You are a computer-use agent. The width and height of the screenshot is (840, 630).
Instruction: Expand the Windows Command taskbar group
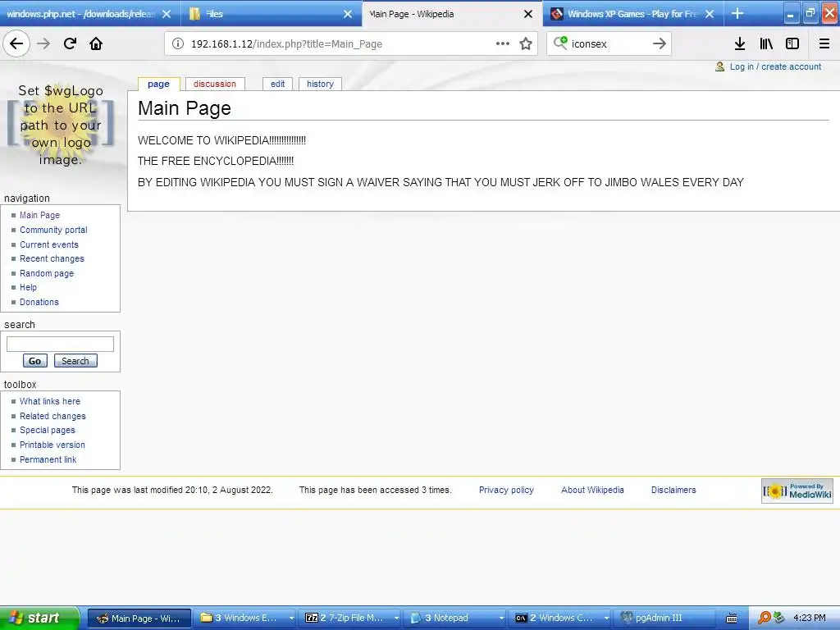pyautogui.click(x=606, y=618)
